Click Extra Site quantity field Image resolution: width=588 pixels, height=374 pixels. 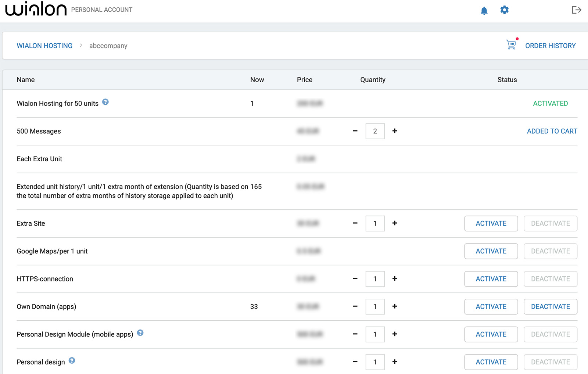[x=375, y=223]
